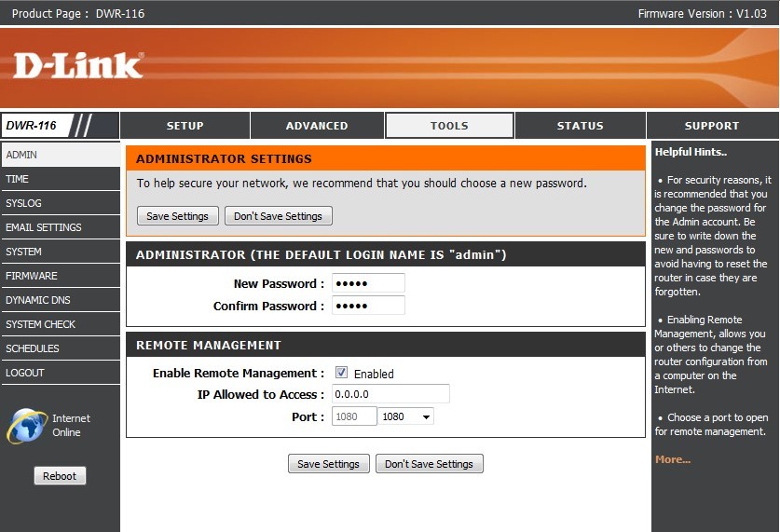
Task: Click the Reboot button
Action: click(x=60, y=476)
